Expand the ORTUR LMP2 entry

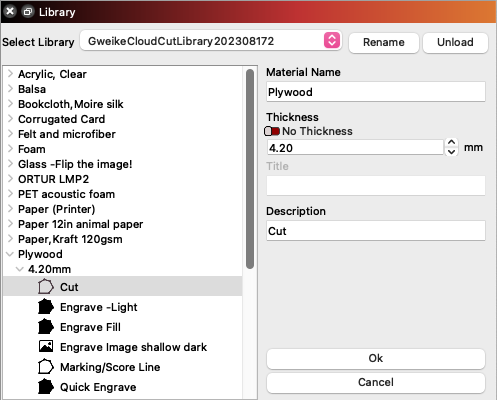[10, 179]
